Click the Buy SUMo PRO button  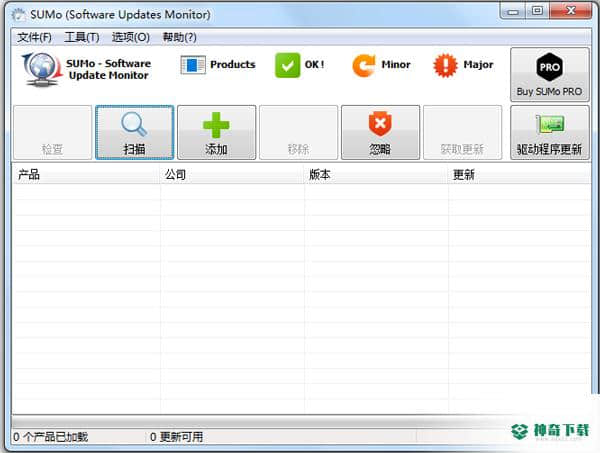(549, 75)
